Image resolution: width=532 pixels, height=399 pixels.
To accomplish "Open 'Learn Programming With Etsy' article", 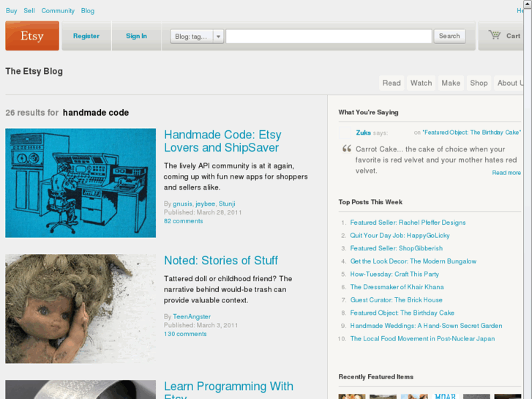I will 228,390.
